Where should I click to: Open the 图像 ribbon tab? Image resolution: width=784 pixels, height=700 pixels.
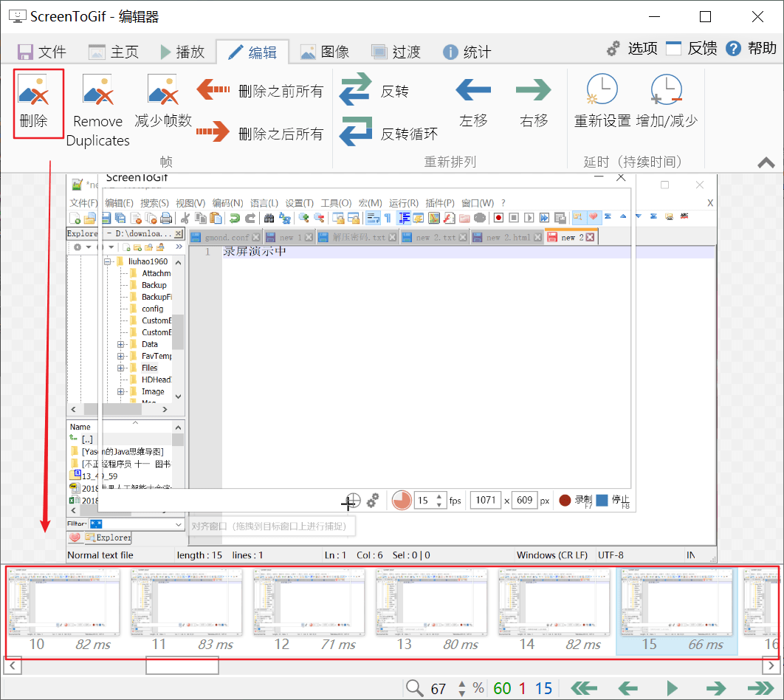coord(325,52)
